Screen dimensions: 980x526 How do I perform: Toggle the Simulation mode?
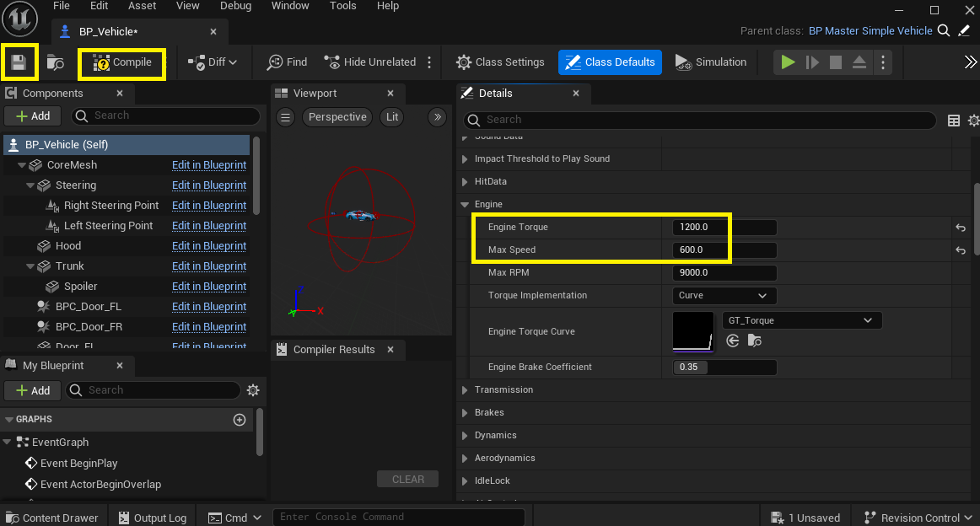[711, 62]
